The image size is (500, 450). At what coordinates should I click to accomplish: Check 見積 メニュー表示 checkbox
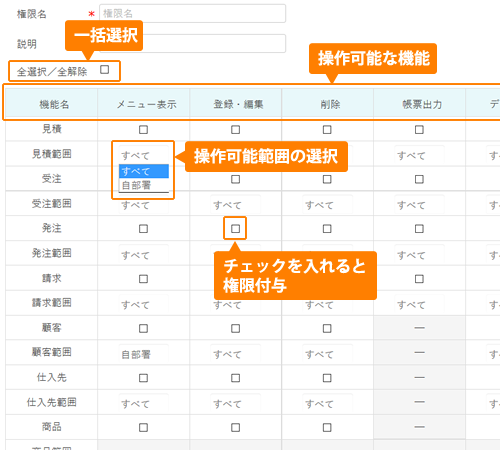coord(143,129)
